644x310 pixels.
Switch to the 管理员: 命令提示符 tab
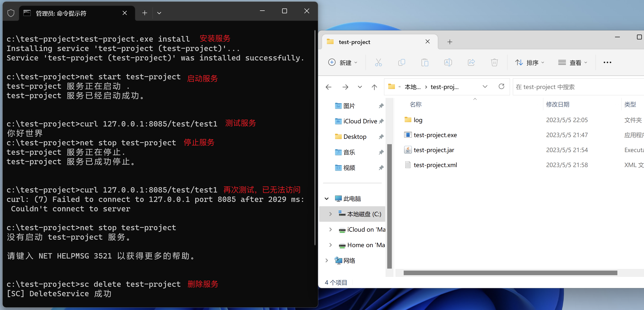61,13
